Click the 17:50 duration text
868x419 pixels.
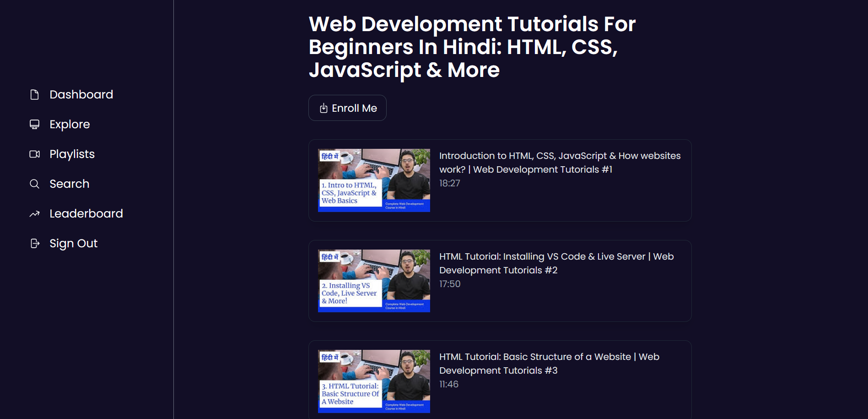450,284
